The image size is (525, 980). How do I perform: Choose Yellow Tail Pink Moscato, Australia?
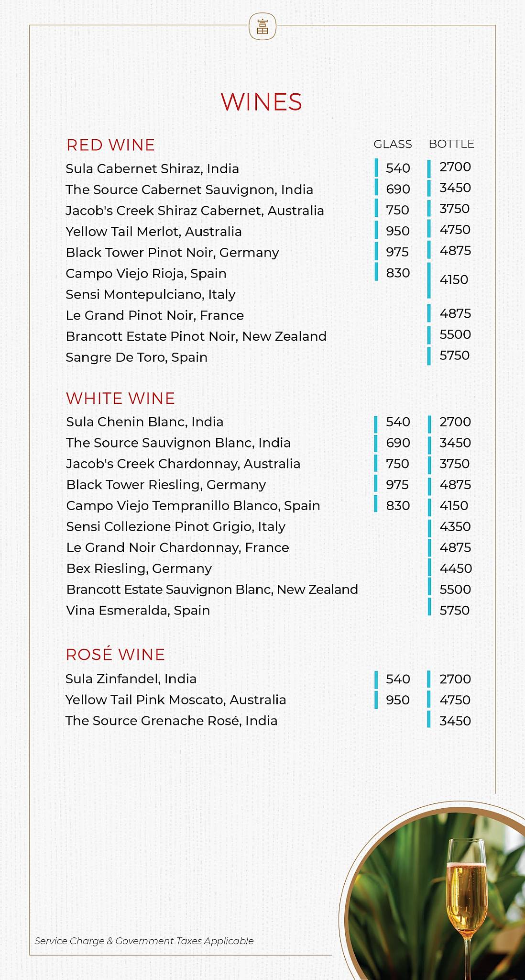coord(175,700)
